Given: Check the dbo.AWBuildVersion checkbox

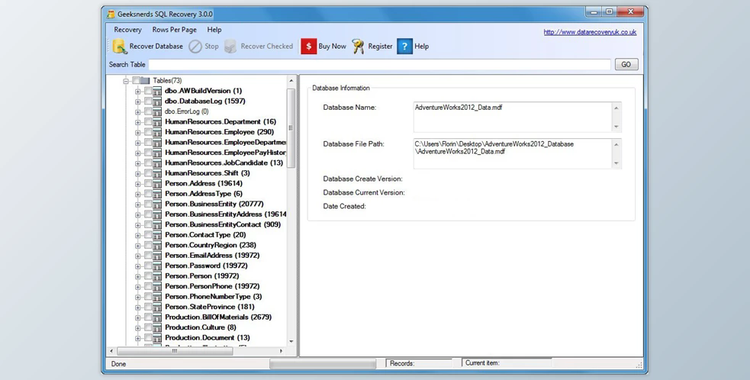Looking at the screenshot, I should 148,91.
